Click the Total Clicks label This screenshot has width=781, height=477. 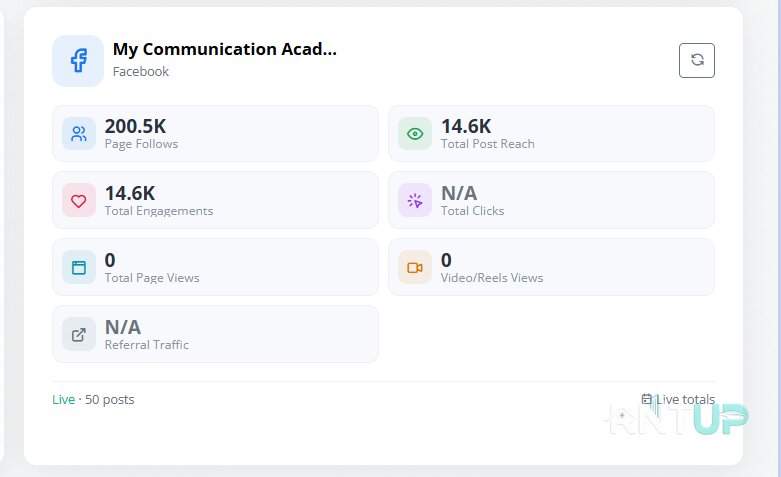point(473,211)
